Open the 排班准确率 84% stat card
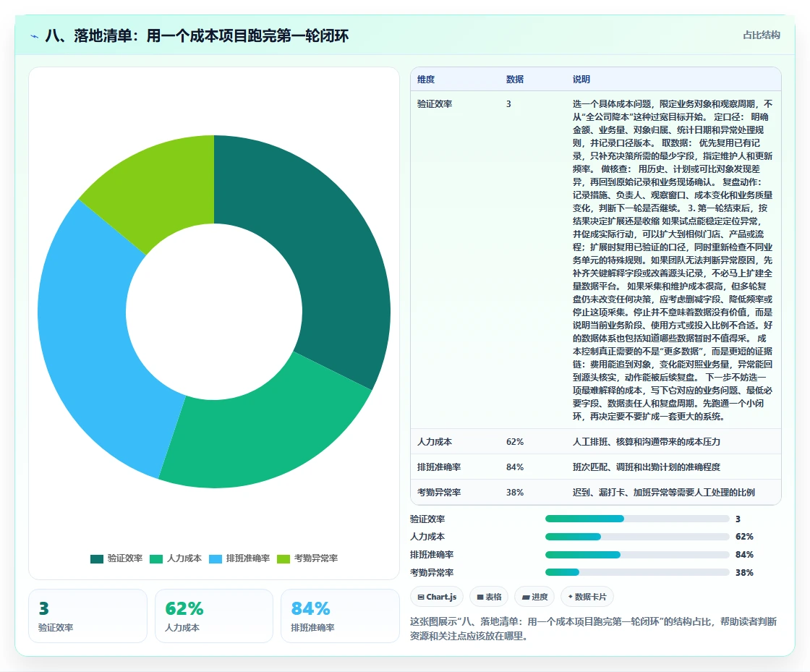Viewport: 810px width, 672px height. tap(340, 616)
